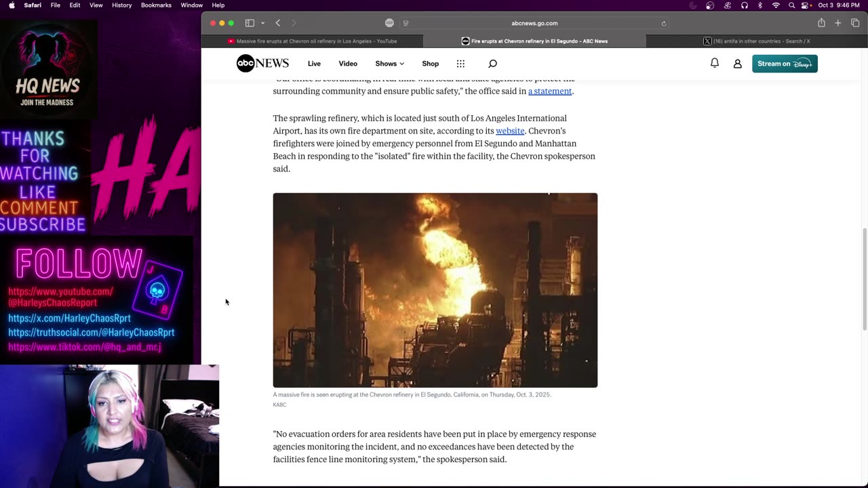Click the headphones icon in menu bar
868x488 pixels.
pos(745,5)
